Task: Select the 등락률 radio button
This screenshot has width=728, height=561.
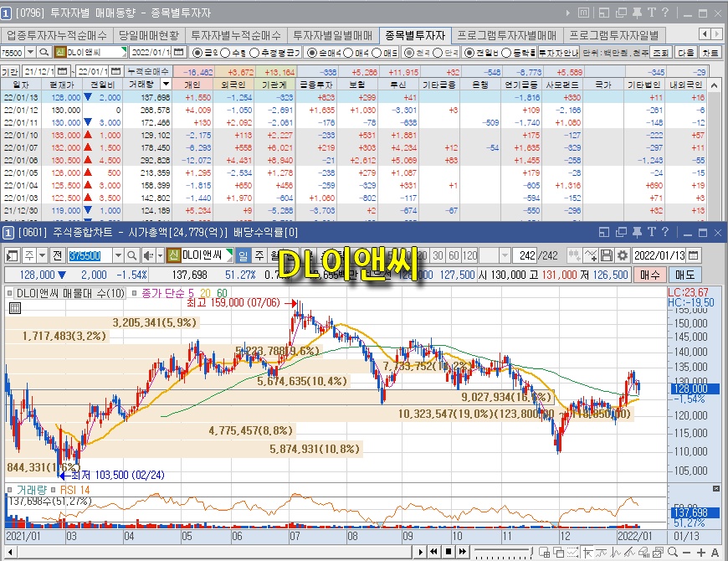Action: coord(506,53)
